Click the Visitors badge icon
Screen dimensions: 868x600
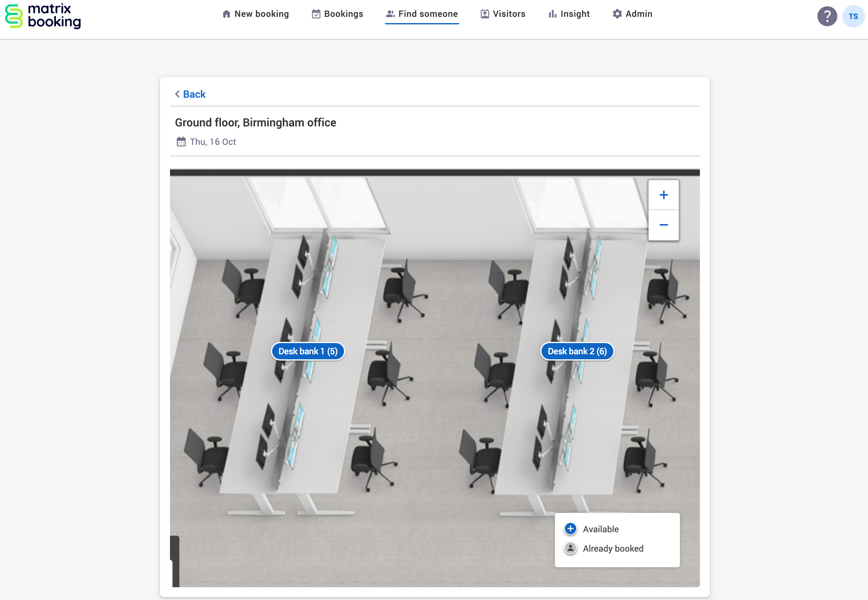coord(485,14)
